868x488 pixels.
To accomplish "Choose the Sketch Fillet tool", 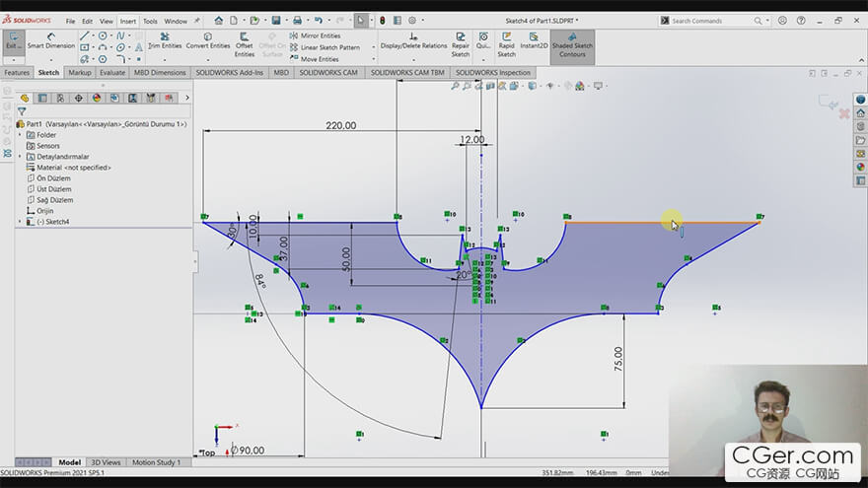I will 120,59.
